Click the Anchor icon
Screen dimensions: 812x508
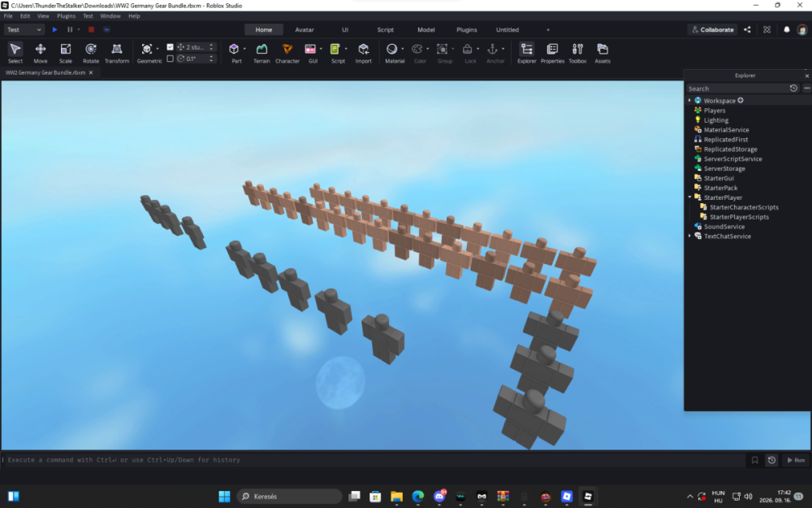pyautogui.click(x=493, y=50)
